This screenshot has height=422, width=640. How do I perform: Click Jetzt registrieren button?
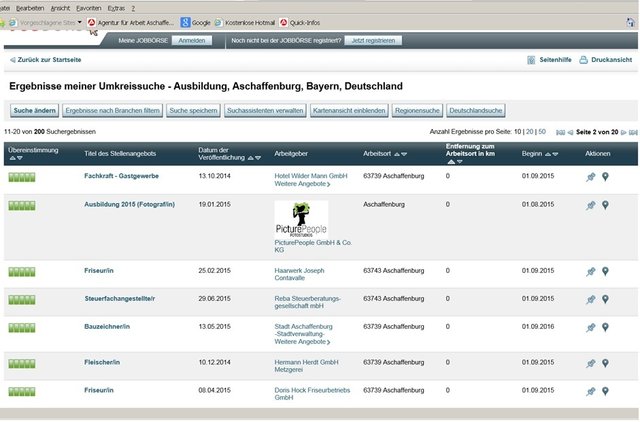(x=373, y=41)
